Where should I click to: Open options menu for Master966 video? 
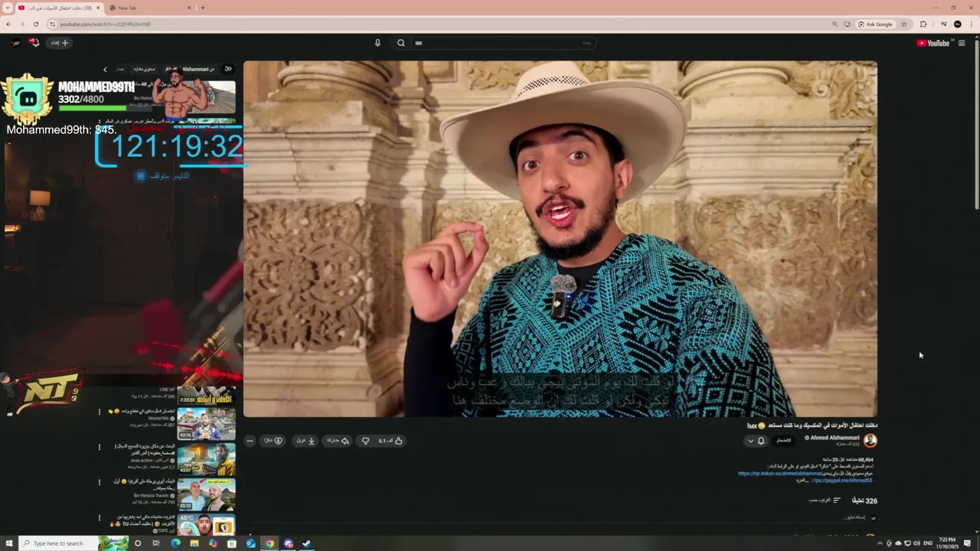click(x=100, y=412)
